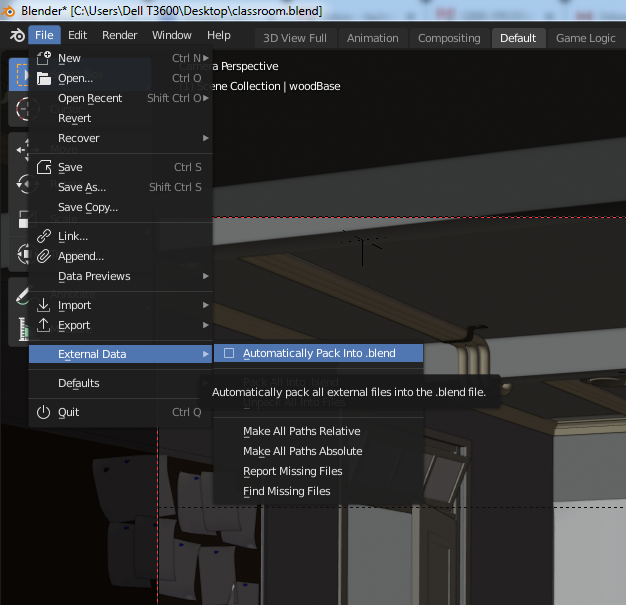The image size is (626, 605).
Task: Click Find Missing Files
Action: [318, 491]
